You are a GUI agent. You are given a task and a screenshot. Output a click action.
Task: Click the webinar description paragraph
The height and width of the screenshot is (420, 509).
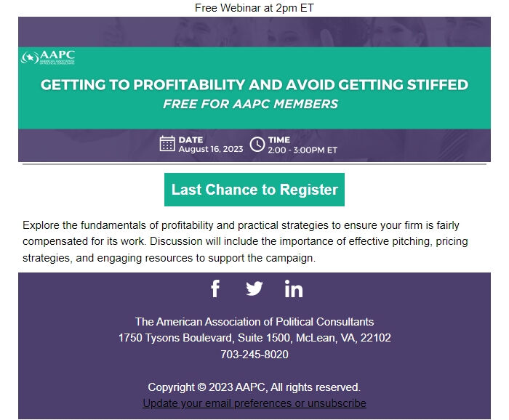click(240, 241)
